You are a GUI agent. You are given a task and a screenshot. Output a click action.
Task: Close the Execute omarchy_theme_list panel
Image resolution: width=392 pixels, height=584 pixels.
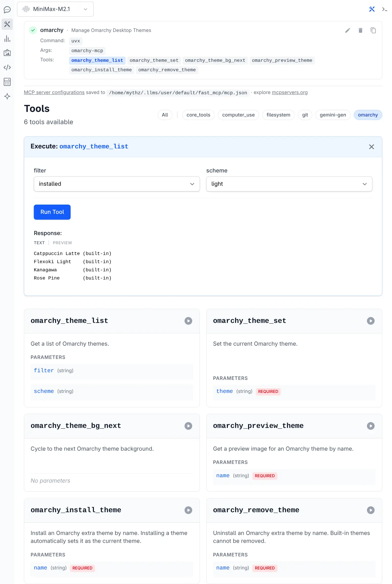(x=371, y=147)
